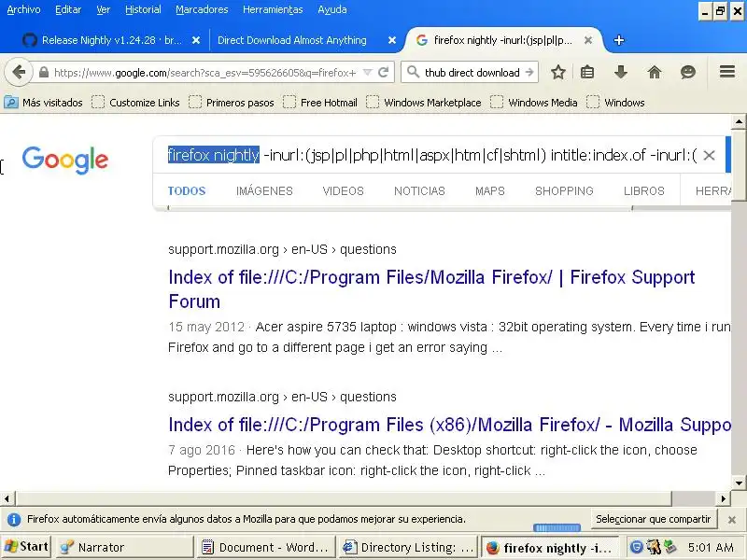Close the Direct Download Almost Anything tab

coord(391,40)
